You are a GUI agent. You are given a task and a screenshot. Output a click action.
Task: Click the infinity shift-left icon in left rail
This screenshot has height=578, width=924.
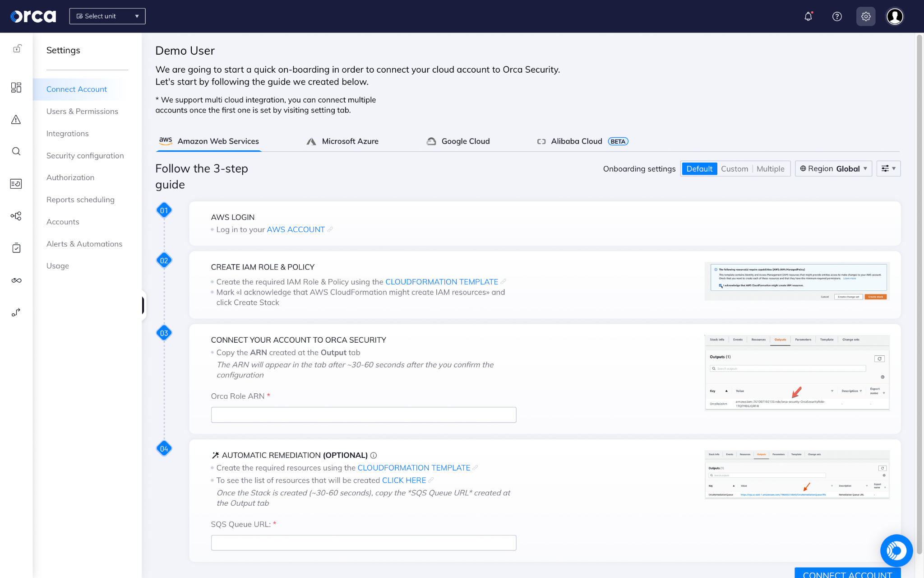pos(16,280)
